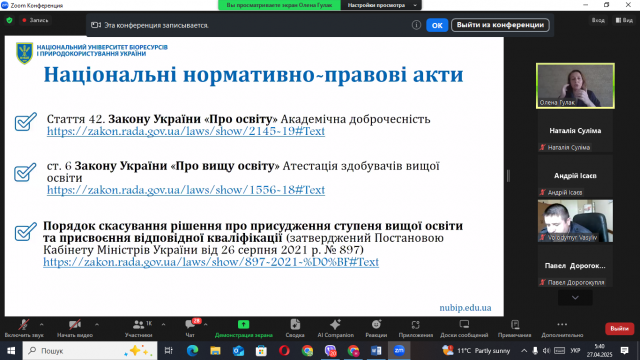
Task: Select Олена Гулак video thumbnail
Action: (575, 86)
